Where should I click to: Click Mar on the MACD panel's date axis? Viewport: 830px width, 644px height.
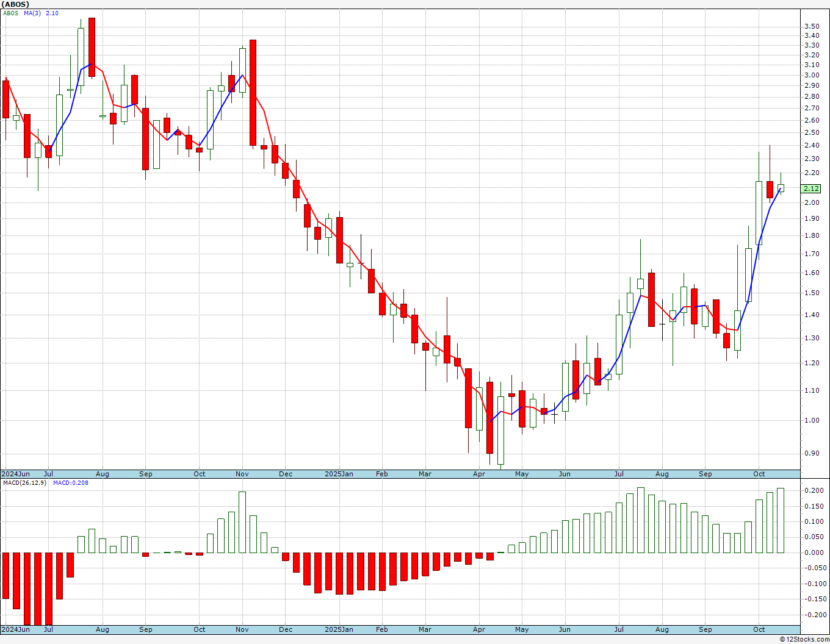[x=425, y=629]
